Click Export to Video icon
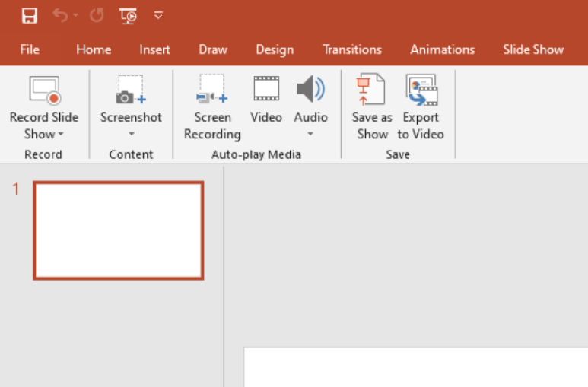The width and height of the screenshot is (588, 387). click(x=421, y=90)
